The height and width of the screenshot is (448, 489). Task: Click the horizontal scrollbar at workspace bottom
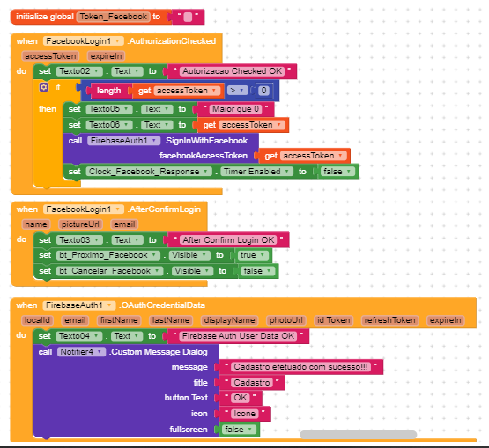359,435
